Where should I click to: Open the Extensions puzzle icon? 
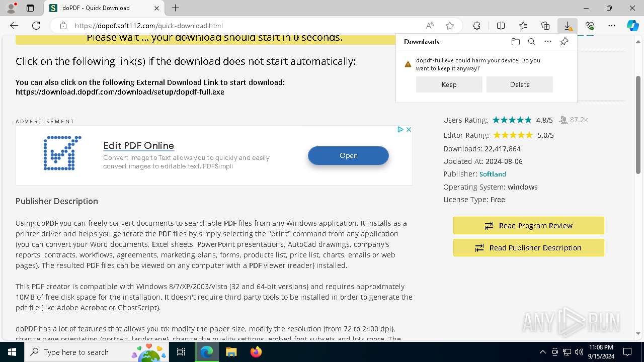(476, 26)
